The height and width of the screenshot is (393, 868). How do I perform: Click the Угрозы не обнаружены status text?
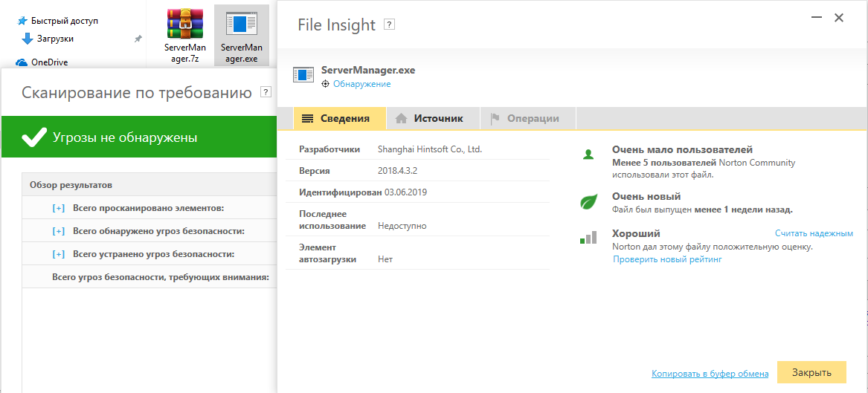[x=125, y=137]
